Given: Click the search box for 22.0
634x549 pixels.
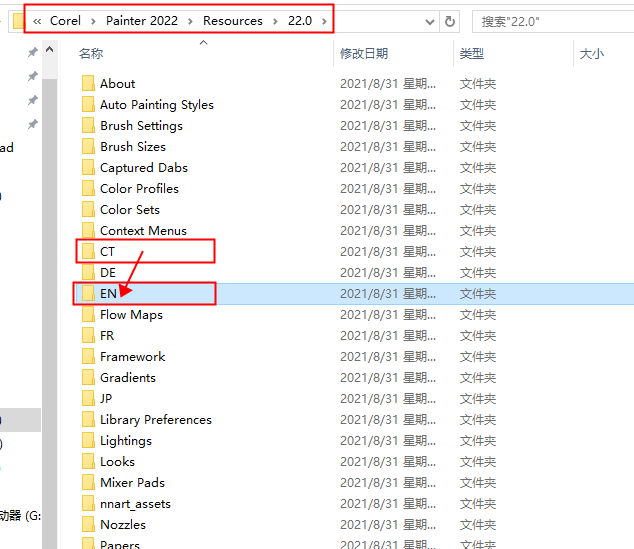Looking at the screenshot, I should coord(554,21).
